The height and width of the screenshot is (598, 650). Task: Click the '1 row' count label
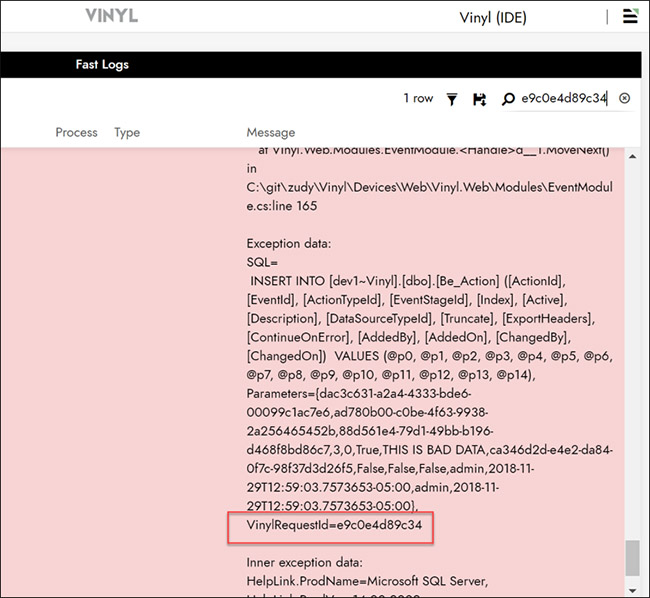click(418, 98)
